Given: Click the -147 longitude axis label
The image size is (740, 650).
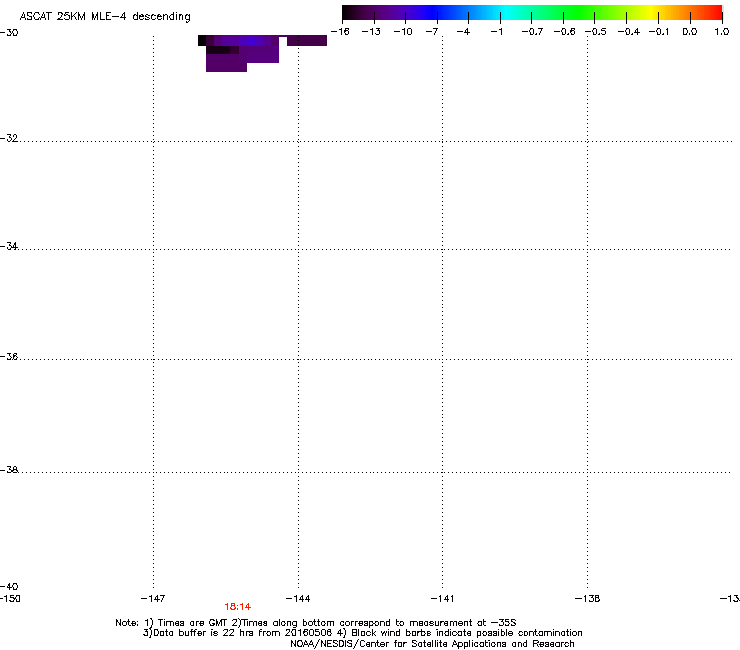Looking at the screenshot, I should click(153, 599).
